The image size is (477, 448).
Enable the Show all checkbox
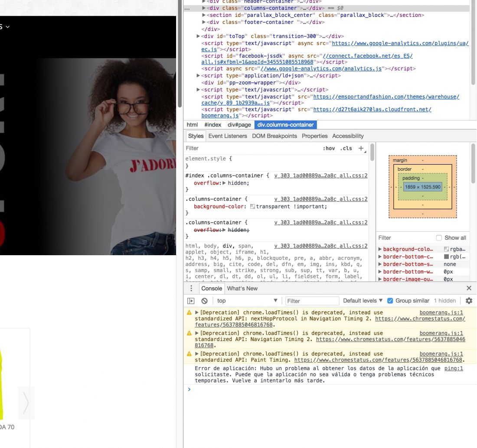pyautogui.click(x=439, y=238)
